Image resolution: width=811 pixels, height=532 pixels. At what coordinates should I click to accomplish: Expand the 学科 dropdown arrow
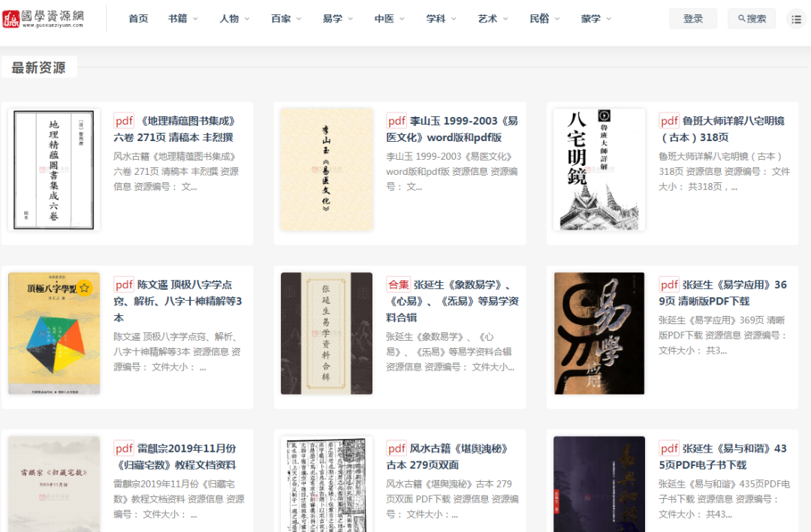pyautogui.click(x=454, y=19)
